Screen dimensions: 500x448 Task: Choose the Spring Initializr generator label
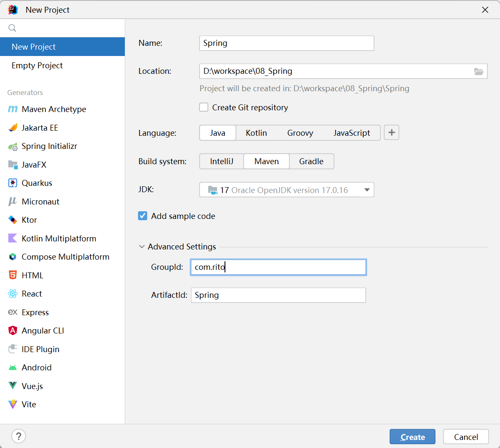click(49, 146)
